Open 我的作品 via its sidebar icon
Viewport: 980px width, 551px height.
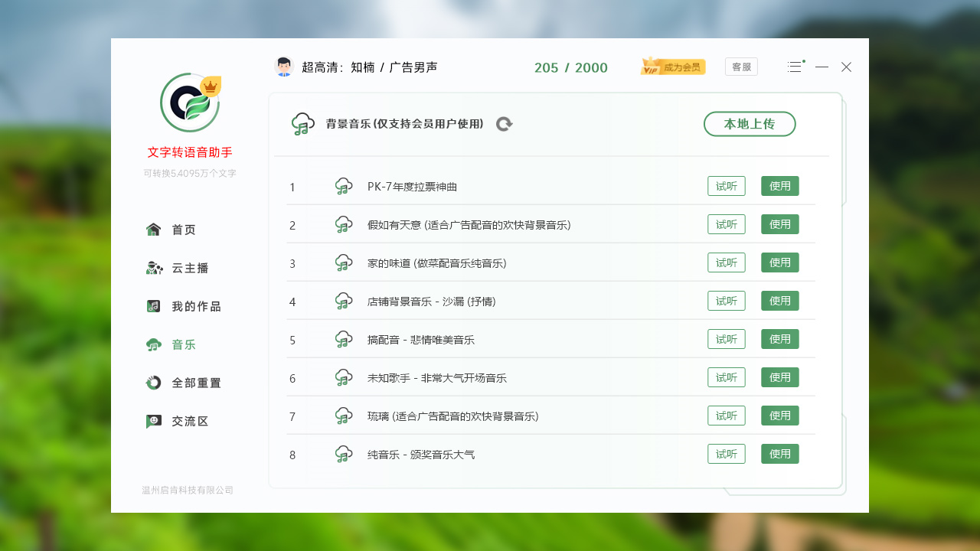[x=153, y=306]
